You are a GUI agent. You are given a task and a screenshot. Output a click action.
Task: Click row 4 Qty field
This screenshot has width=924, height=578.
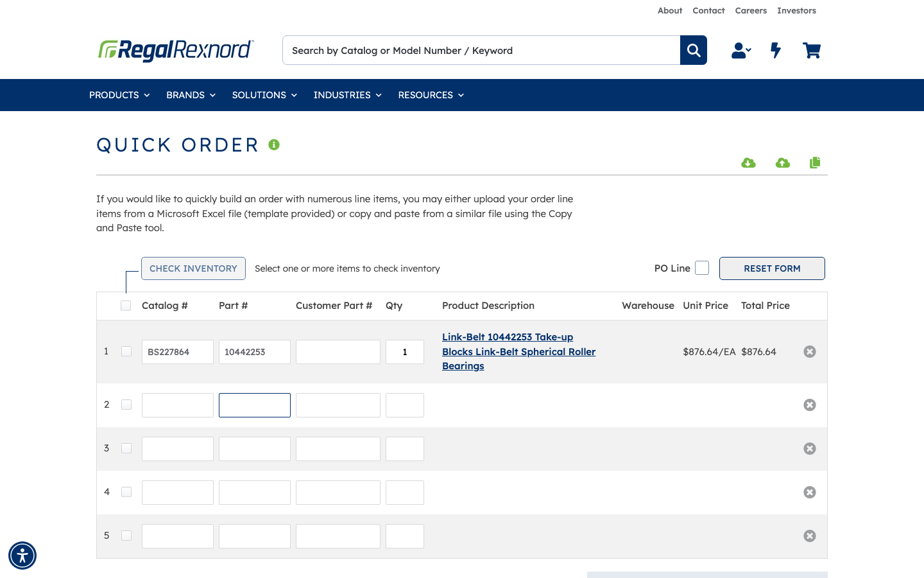[x=405, y=493]
